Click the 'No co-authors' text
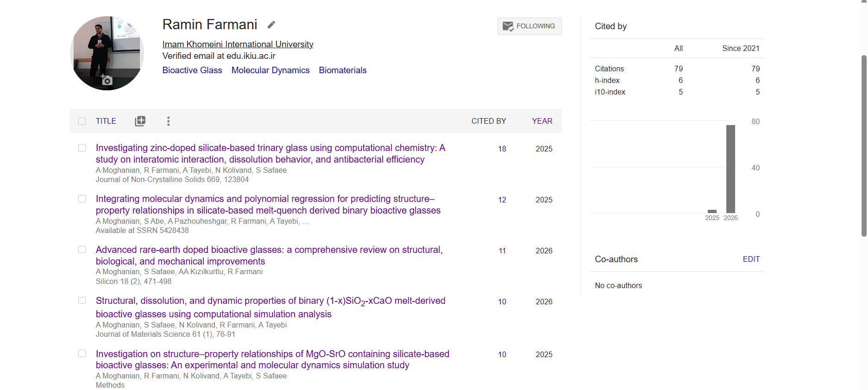868x390 pixels. coord(618,285)
